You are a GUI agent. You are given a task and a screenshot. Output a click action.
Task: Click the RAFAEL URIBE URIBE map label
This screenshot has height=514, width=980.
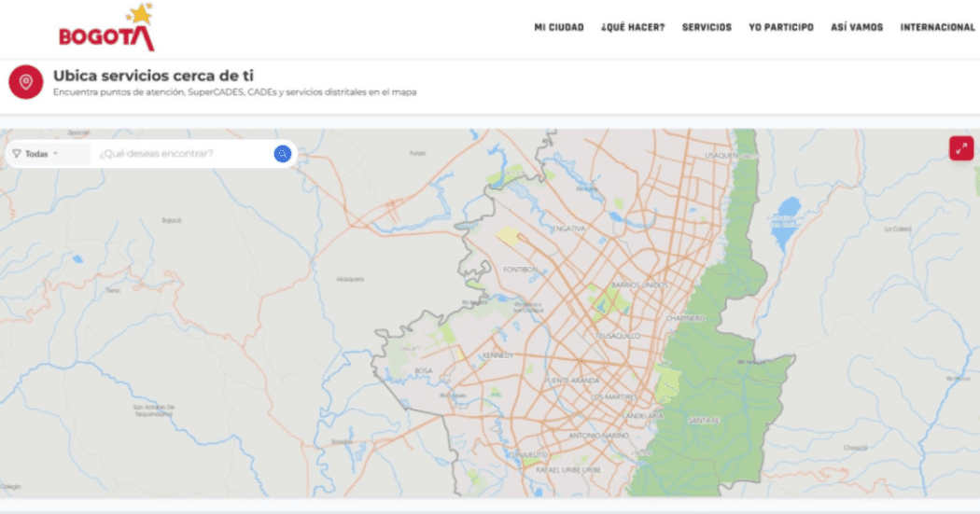(568, 469)
